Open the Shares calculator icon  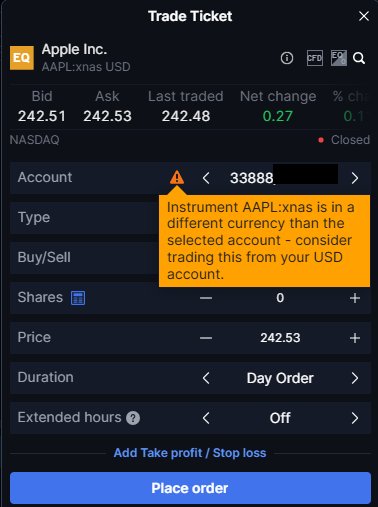tap(78, 298)
